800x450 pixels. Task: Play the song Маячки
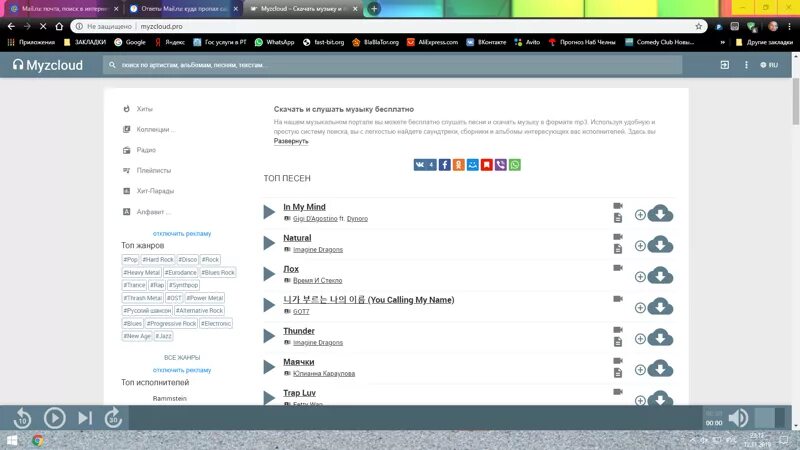(x=269, y=367)
